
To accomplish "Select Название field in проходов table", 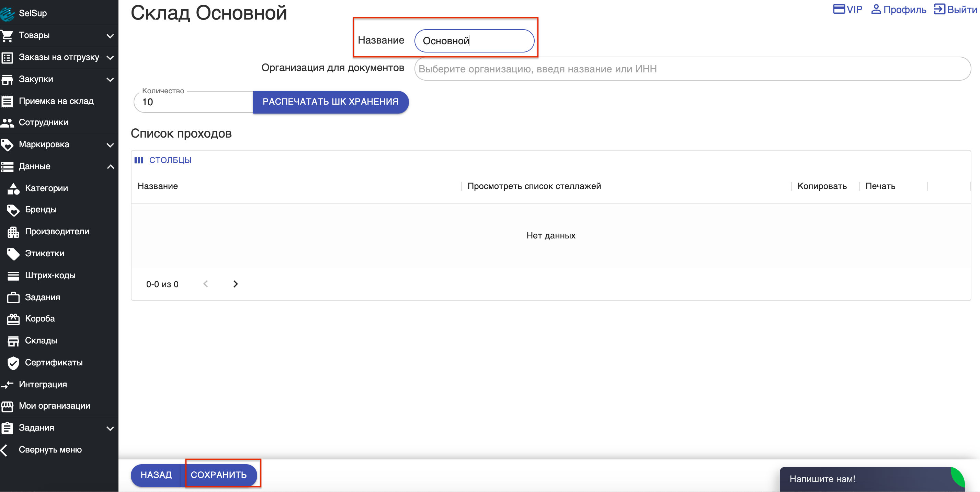I will (158, 186).
